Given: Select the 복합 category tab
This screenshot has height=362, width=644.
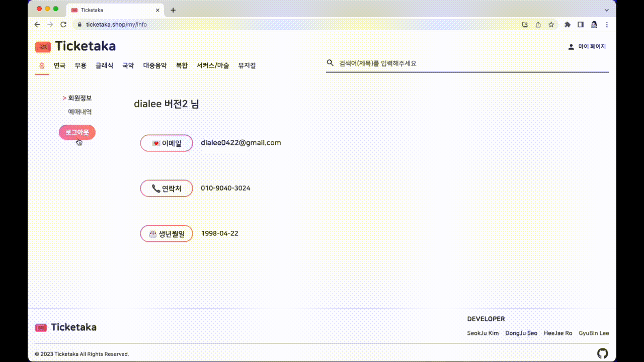Looking at the screenshot, I should (182, 65).
